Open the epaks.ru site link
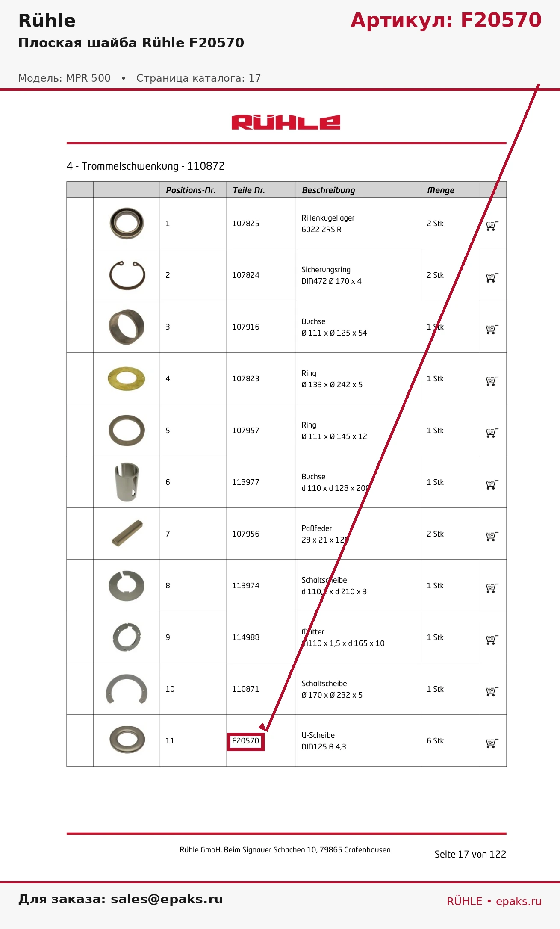Viewport: 560px width, 929px height. coord(519,901)
